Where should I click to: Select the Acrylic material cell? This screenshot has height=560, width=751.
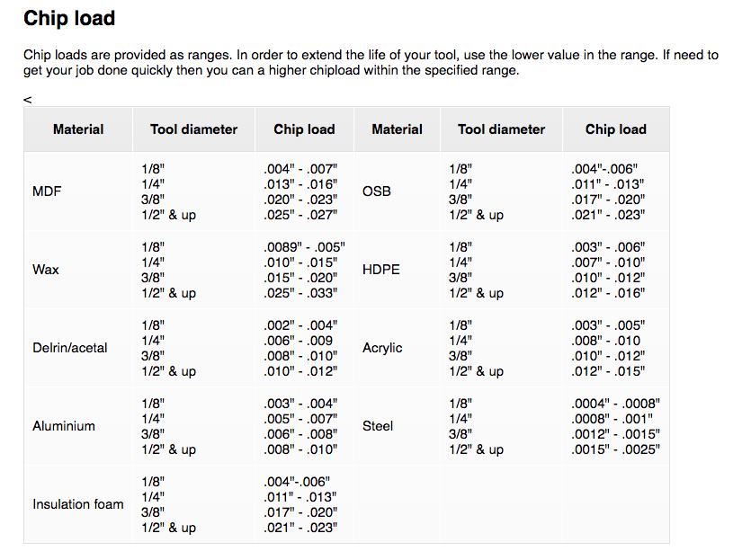pos(382,348)
